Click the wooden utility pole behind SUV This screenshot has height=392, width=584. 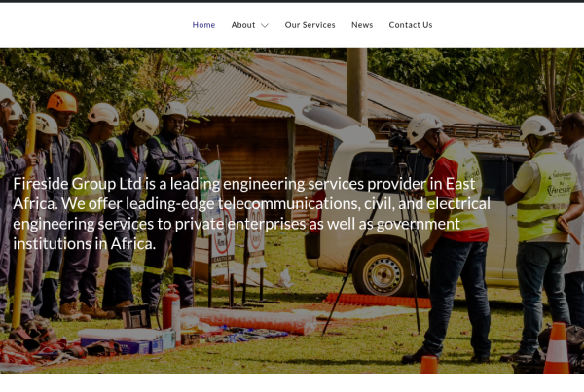357,86
